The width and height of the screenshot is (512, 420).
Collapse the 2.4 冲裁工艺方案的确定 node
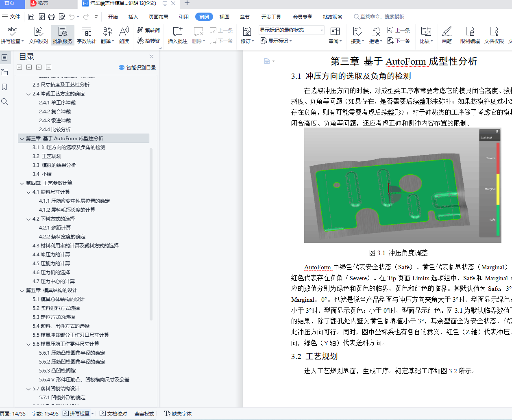(x=28, y=94)
